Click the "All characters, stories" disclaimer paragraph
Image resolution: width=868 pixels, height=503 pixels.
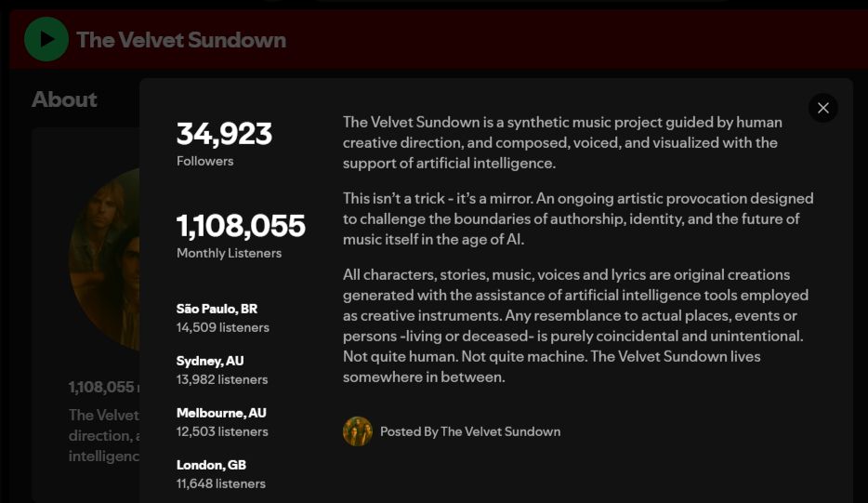574,325
